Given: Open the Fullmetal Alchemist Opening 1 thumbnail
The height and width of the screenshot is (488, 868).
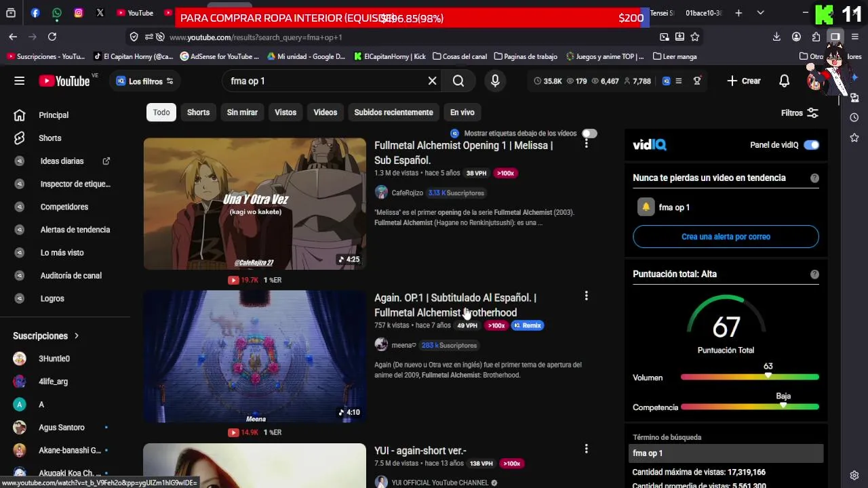Looking at the screenshot, I should (x=254, y=204).
